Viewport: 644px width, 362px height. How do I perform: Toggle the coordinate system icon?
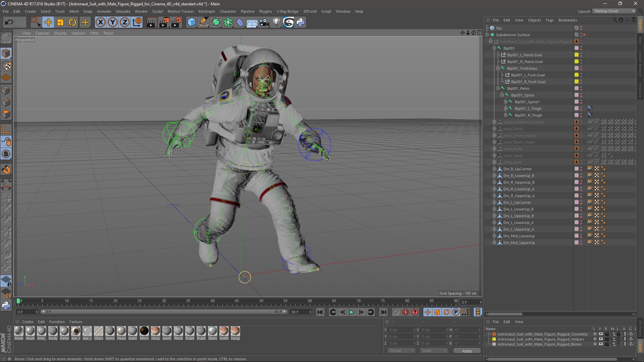(x=137, y=22)
